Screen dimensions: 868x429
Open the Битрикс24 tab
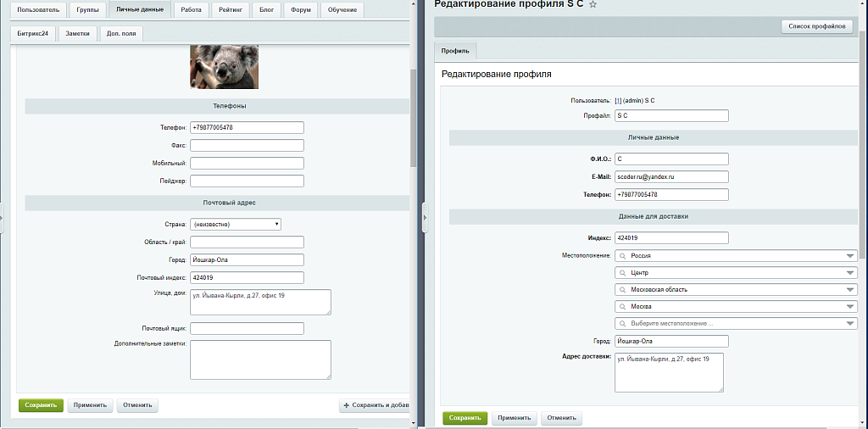coord(32,34)
